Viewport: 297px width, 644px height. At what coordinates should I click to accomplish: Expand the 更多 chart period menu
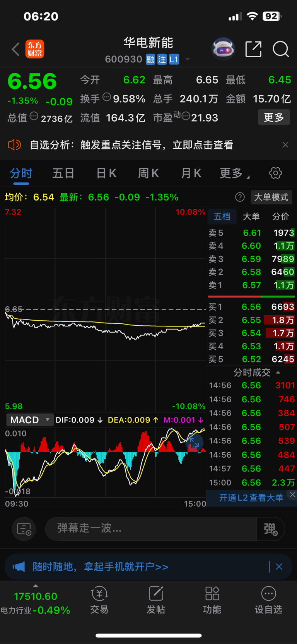[234, 173]
